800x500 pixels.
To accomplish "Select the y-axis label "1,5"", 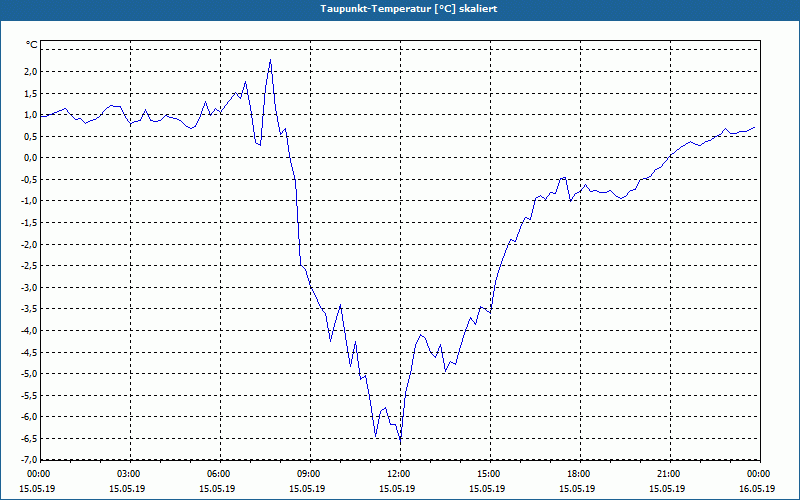I will pos(31,93).
